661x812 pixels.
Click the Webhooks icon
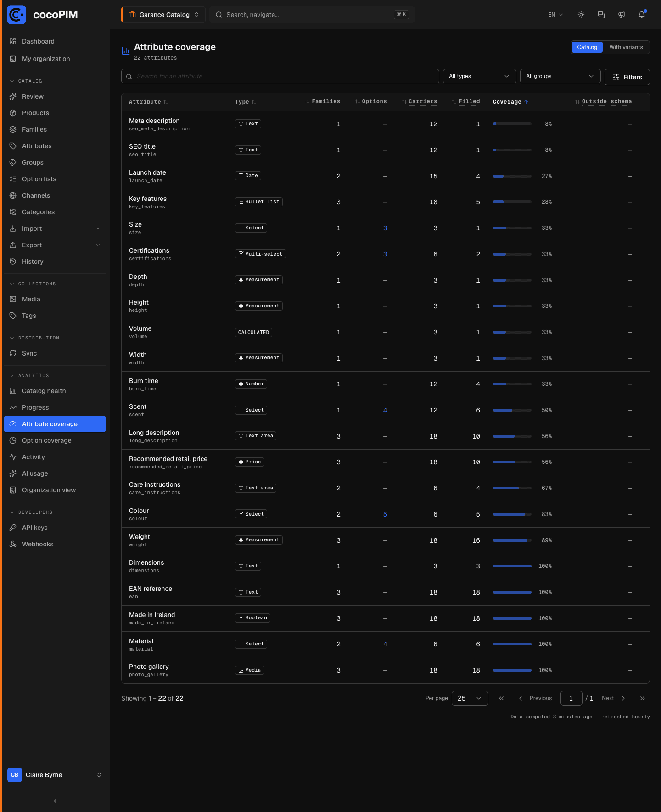[x=13, y=544]
